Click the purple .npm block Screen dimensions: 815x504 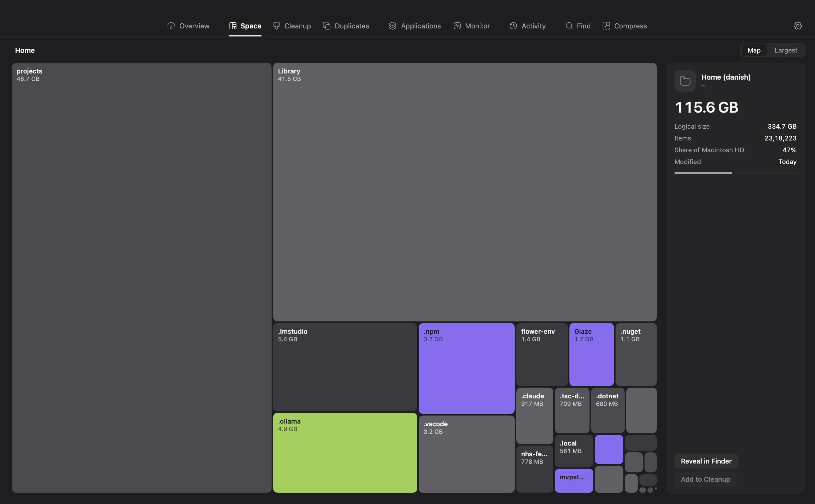[466, 368]
